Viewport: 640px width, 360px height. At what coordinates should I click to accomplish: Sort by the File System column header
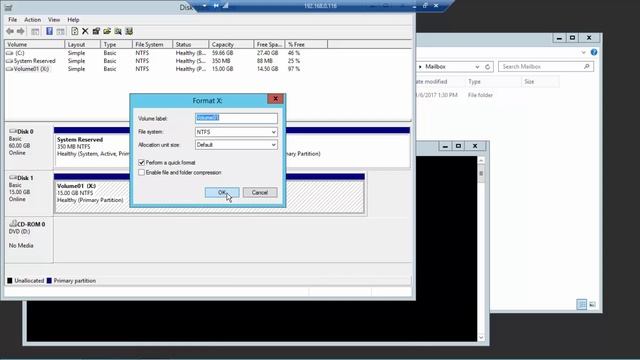152,44
